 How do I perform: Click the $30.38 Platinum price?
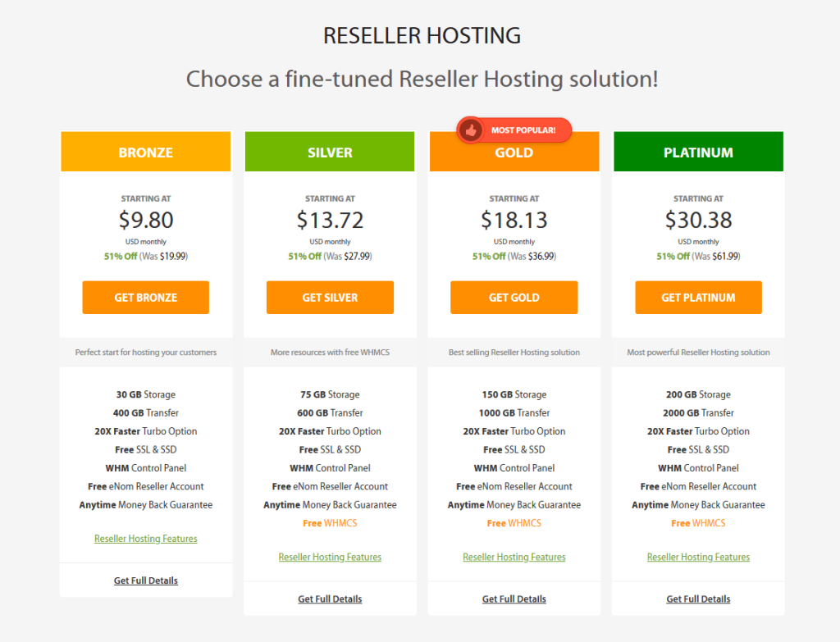[698, 220]
